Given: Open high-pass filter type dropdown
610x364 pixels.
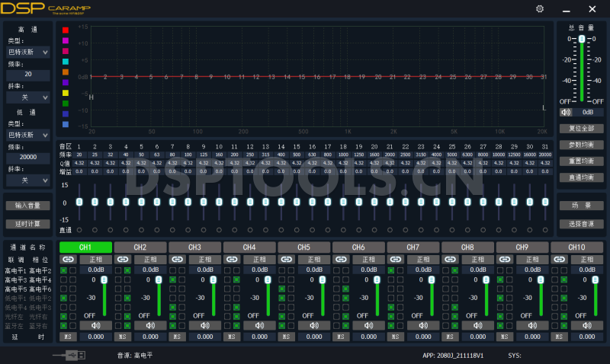Looking at the screenshot, I should tap(28, 53).
